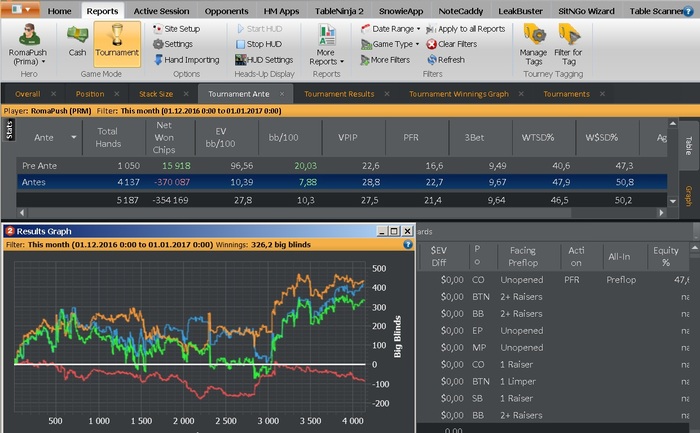This screenshot has height=433, width=700.
Task: Open Settings with the gear icon
Action: click(x=173, y=44)
